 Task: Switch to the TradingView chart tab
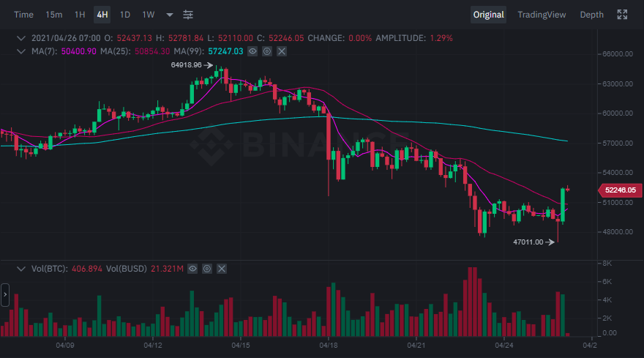tap(542, 15)
